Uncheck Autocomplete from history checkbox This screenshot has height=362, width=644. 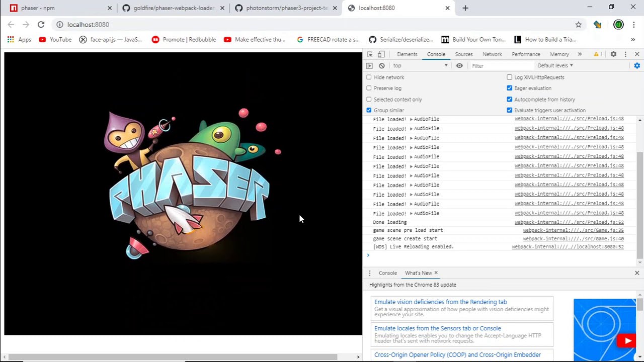click(509, 99)
